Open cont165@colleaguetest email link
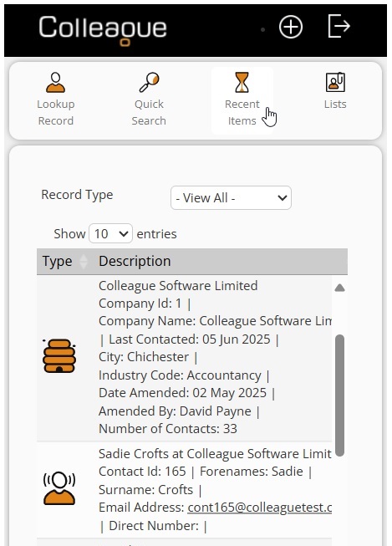 tap(260, 508)
